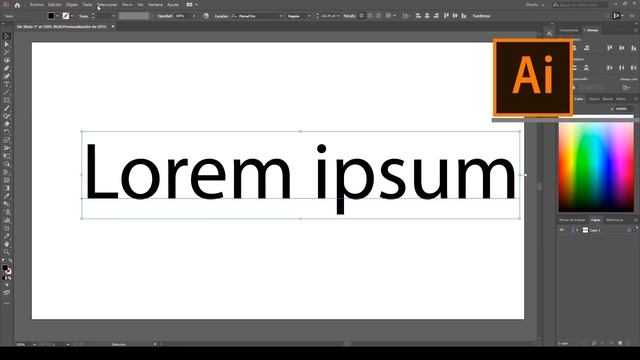Expand the Capa 1 layer arrow
The width and height of the screenshot is (640, 360).
(578, 230)
